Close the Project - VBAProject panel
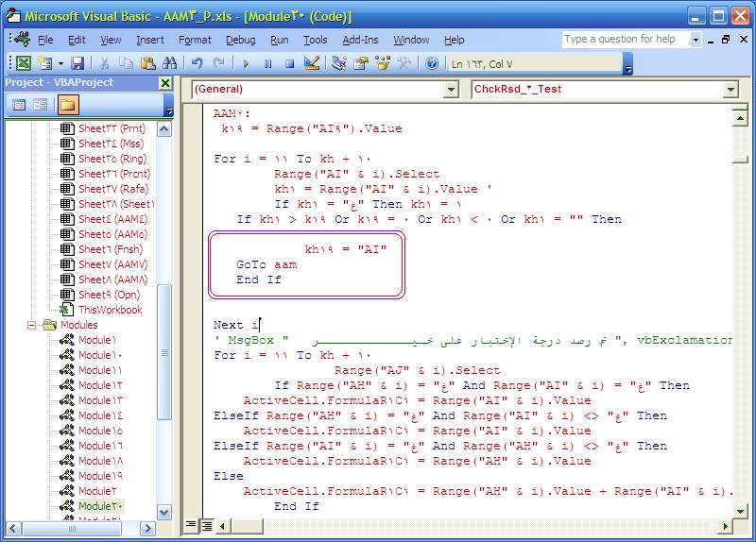The height and width of the screenshot is (542, 756). pyautogui.click(x=165, y=83)
